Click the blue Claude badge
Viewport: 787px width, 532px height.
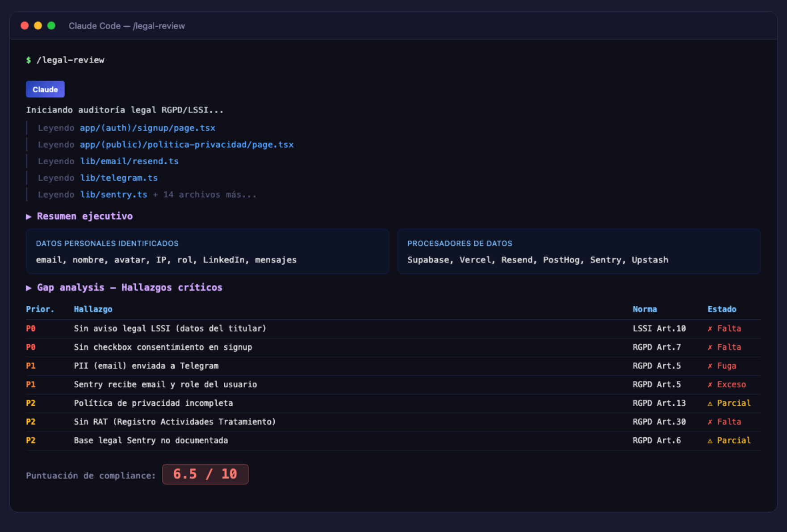45,89
